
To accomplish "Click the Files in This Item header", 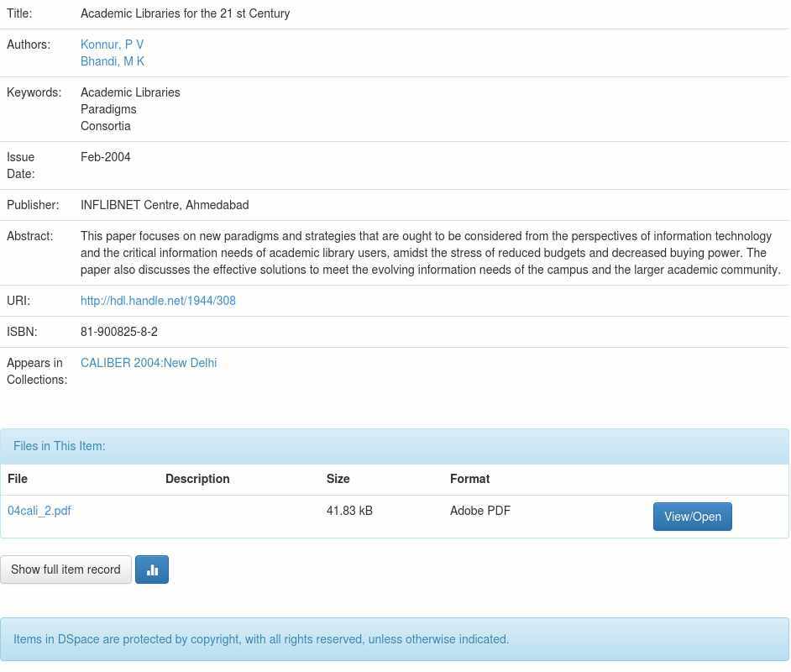I will 60,446.
